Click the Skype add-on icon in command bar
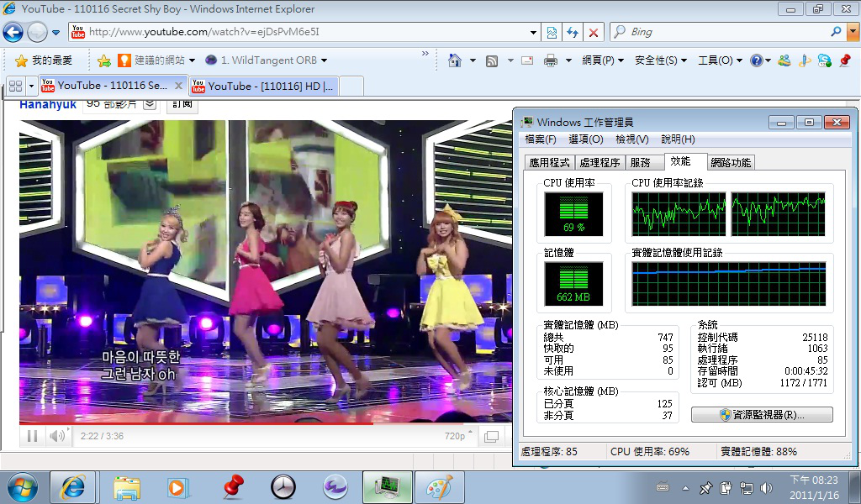The image size is (861, 504). click(824, 60)
